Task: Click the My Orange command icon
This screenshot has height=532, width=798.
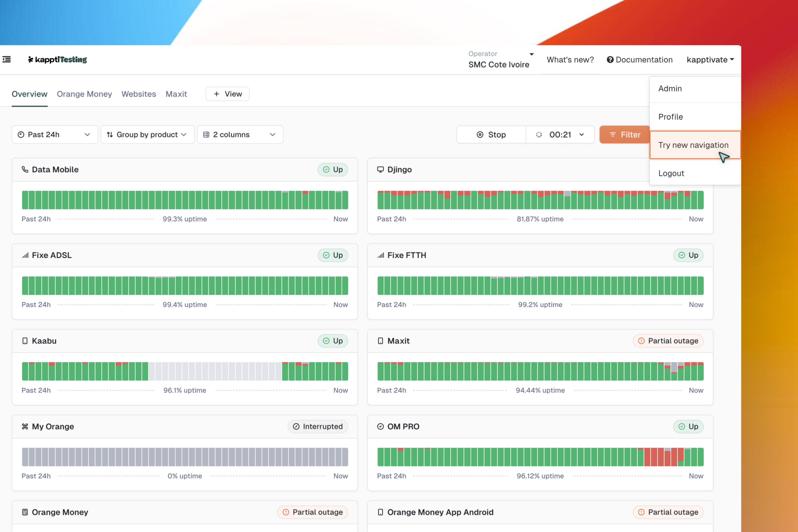Action: 25,426
